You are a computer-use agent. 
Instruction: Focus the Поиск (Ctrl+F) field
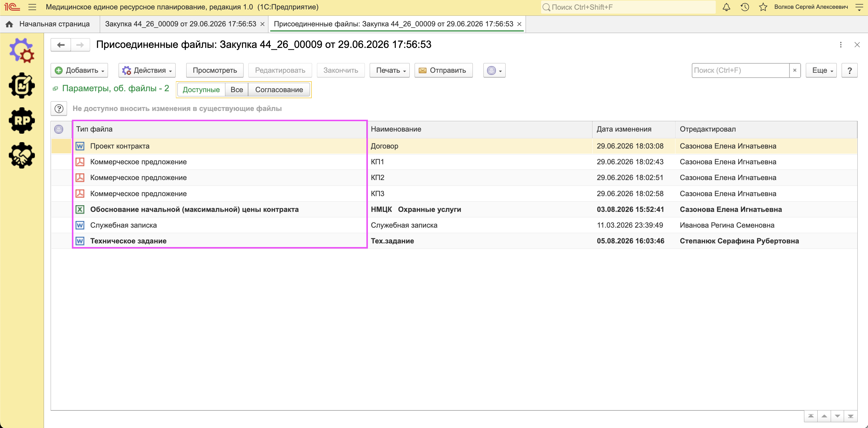tap(741, 70)
